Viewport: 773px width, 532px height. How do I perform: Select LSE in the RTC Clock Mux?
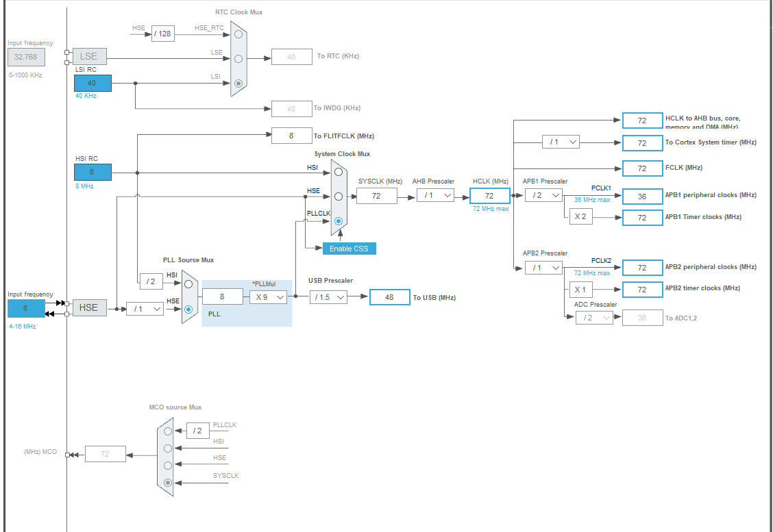coord(238,59)
